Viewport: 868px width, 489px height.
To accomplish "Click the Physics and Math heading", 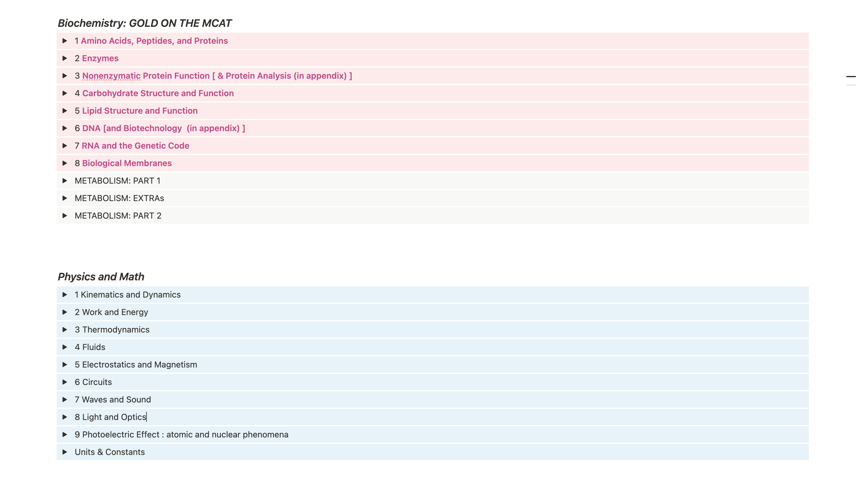I will click(x=101, y=277).
